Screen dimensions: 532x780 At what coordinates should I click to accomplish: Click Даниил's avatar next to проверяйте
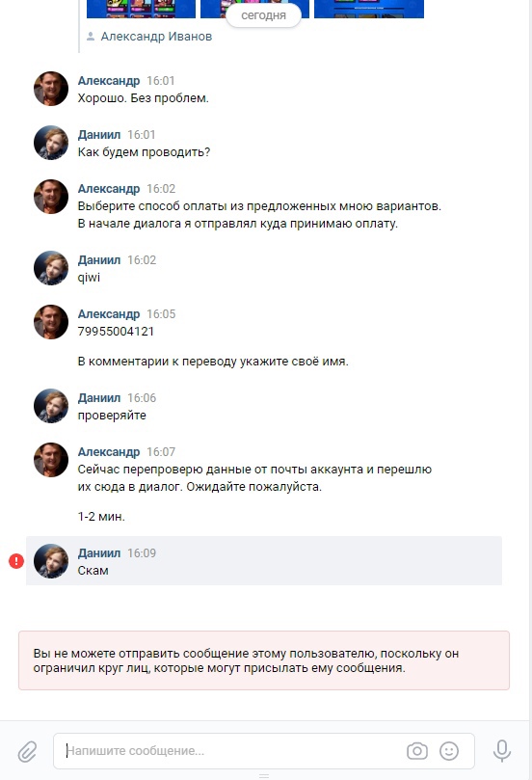pos(51,406)
